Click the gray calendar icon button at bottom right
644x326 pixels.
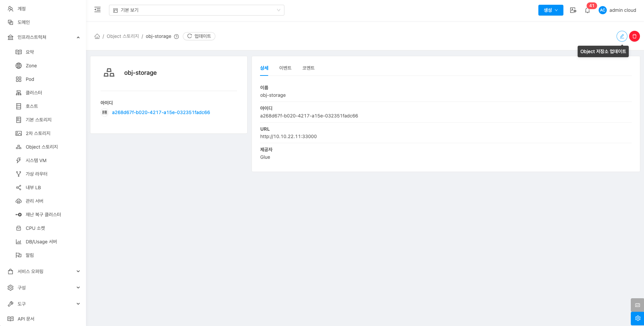tap(637, 305)
